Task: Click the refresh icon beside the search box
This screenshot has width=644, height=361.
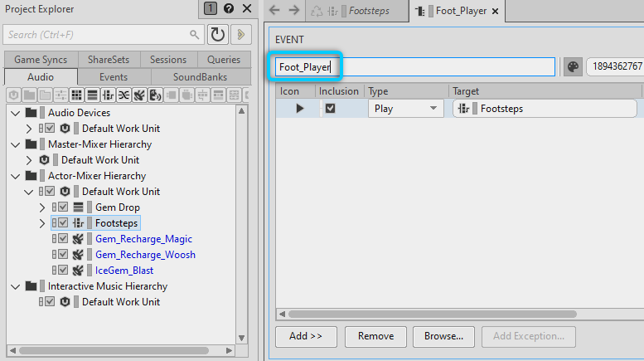Action: coord(217,34)
